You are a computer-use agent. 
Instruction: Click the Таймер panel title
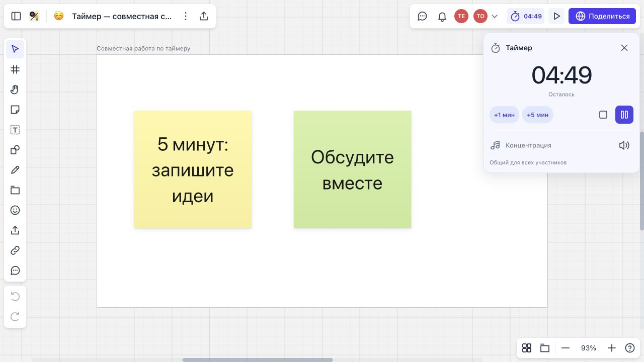pyautogui.click(x=519, y=48)
